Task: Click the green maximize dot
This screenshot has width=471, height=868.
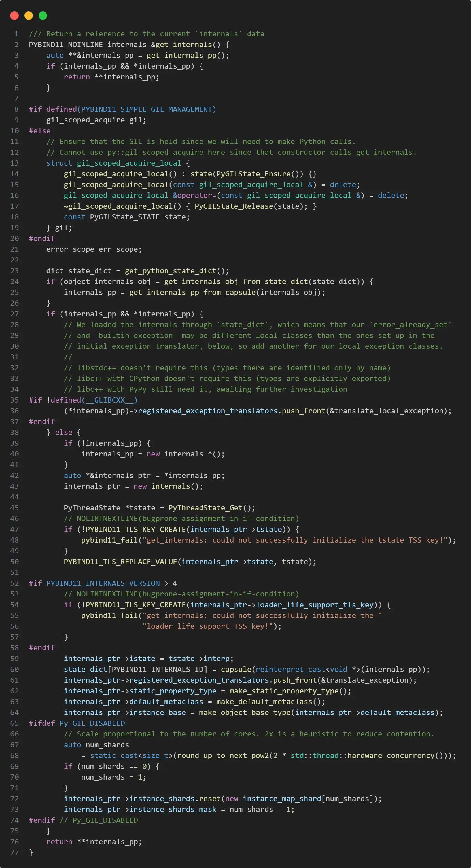Action: pyautogui.click(x=43, y=16)
